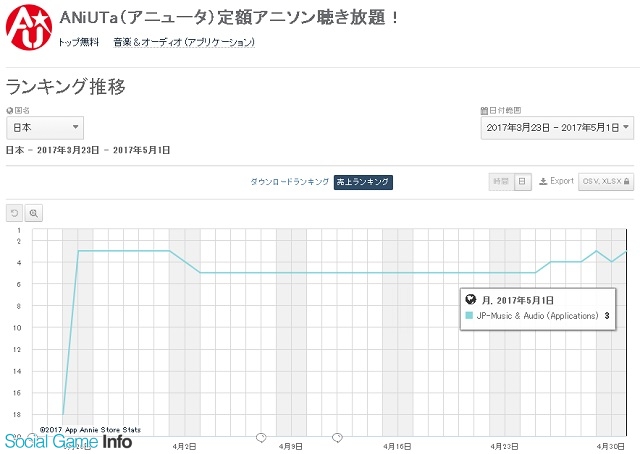
Task: Click the 4月16日 axis label
Action: (x=397, y=446)
